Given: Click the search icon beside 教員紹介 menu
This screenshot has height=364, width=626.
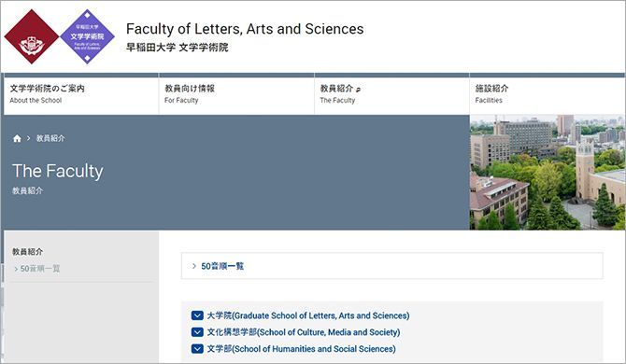Looking at the screenshot, I should (x=358, y=90).
